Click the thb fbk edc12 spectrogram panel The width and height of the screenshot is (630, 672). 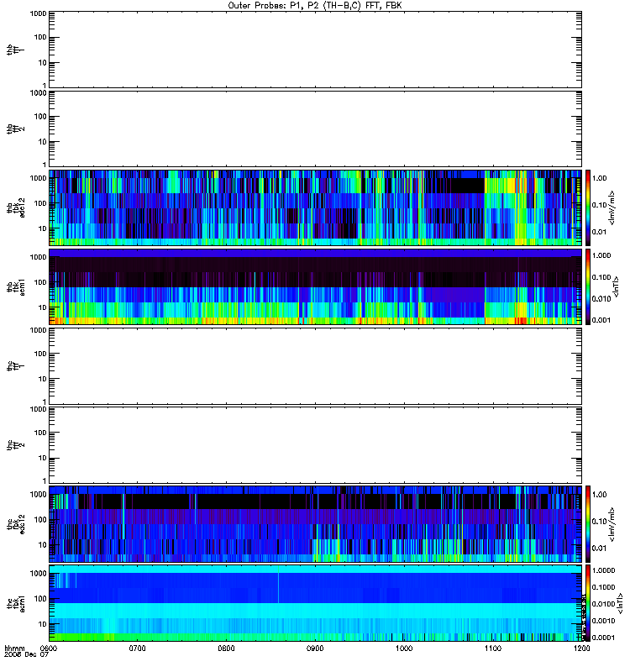[316, 207]
